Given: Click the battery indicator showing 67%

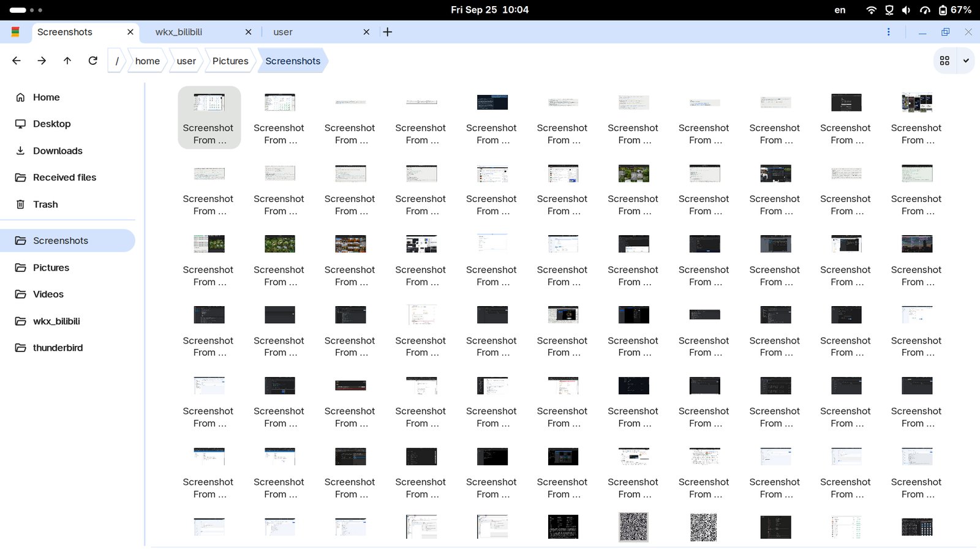Looking at the screenshot, I should pos(954,10).
